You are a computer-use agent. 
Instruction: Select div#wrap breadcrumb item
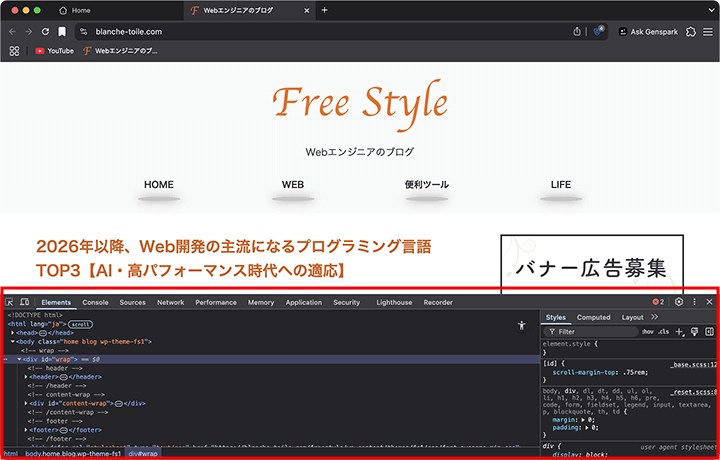143,454
